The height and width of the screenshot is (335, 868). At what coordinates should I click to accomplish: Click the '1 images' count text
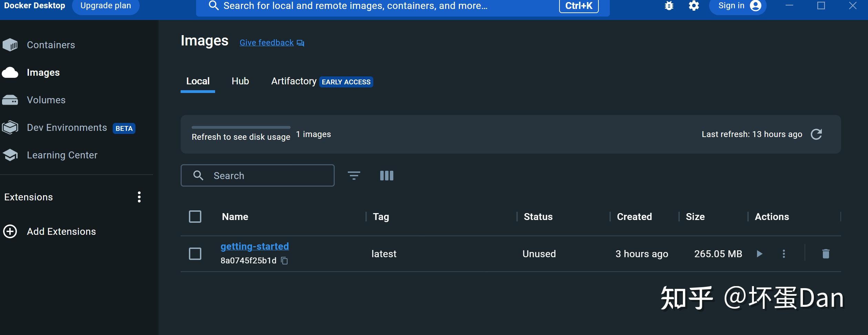click(313, 134)
